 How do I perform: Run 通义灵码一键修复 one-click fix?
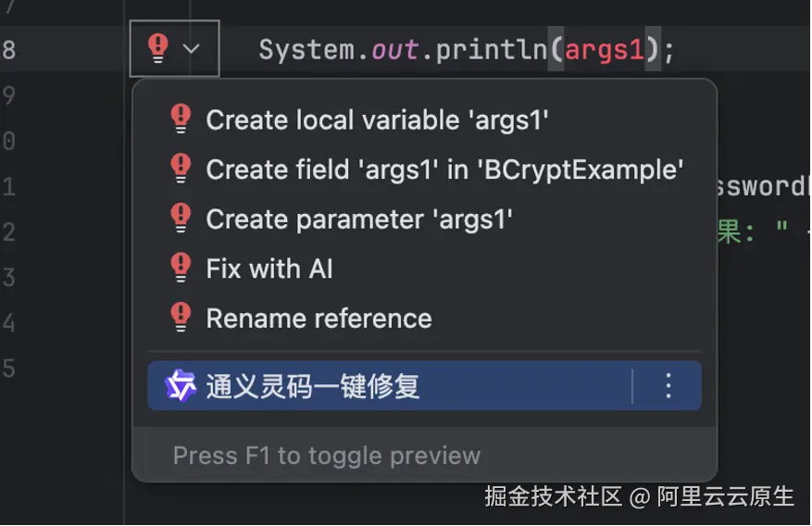(x=313, y=385)
